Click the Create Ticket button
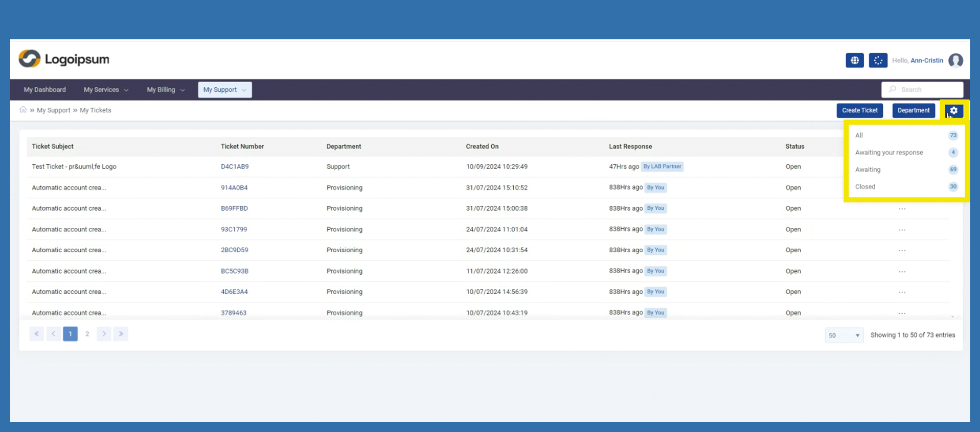Viewport: 980px width, 432px height. click(859, 110)
